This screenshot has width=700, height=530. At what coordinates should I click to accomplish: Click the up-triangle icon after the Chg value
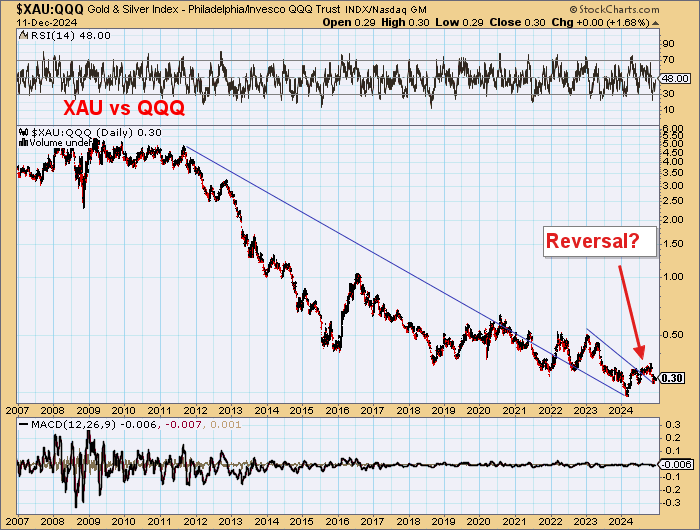[655, 23]
